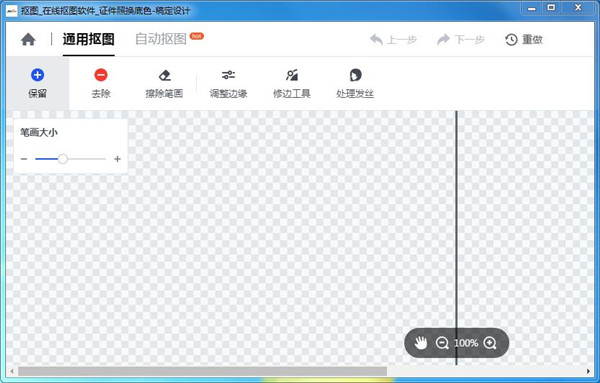Go to the home icon
600x383 pixels.
[28, 39]
